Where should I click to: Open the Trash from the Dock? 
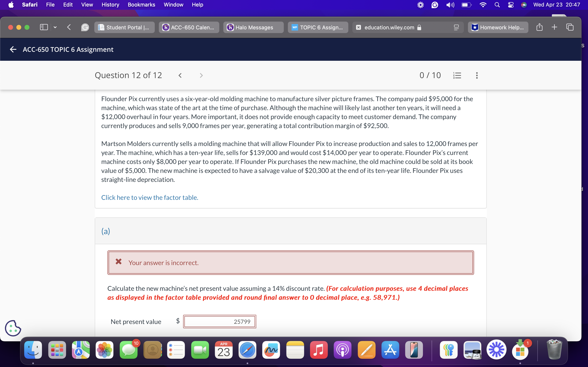(x=555, y=350)
